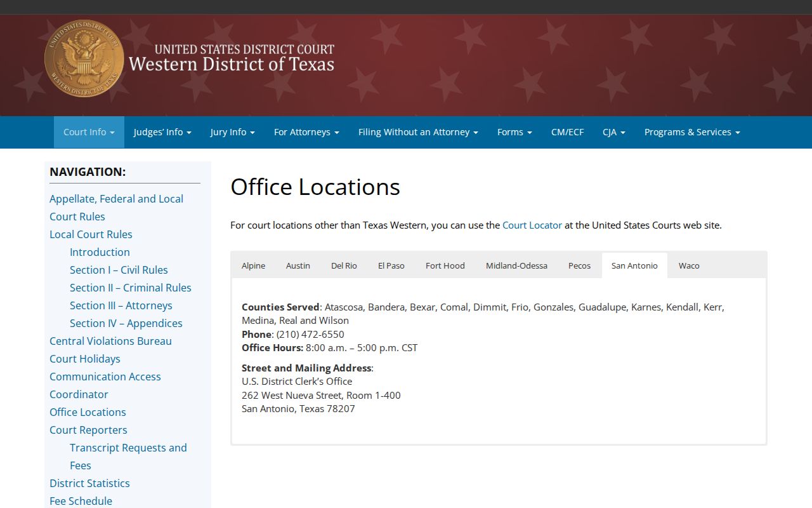Click Office Locations in the sidebar
The height and width of the screenshot is (508, 812).
[x=88, y=412]
